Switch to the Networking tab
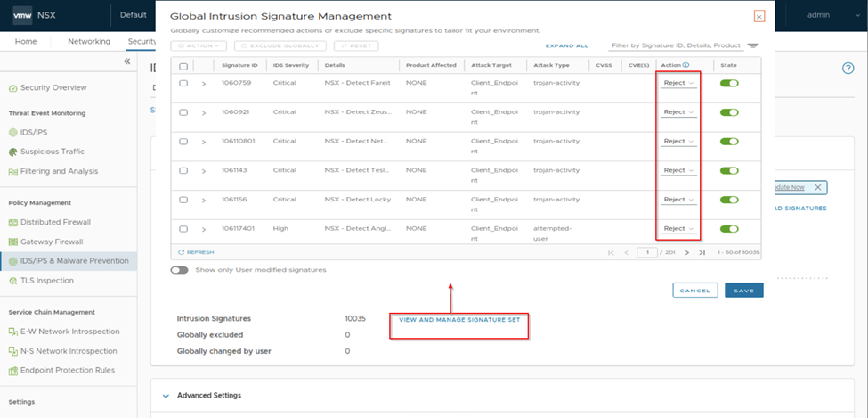868x418 pixels. (89, 42)
